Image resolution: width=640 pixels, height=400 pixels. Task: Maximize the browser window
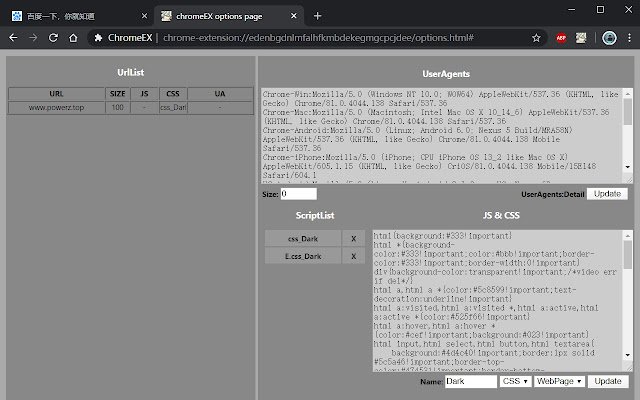point(600,9)
